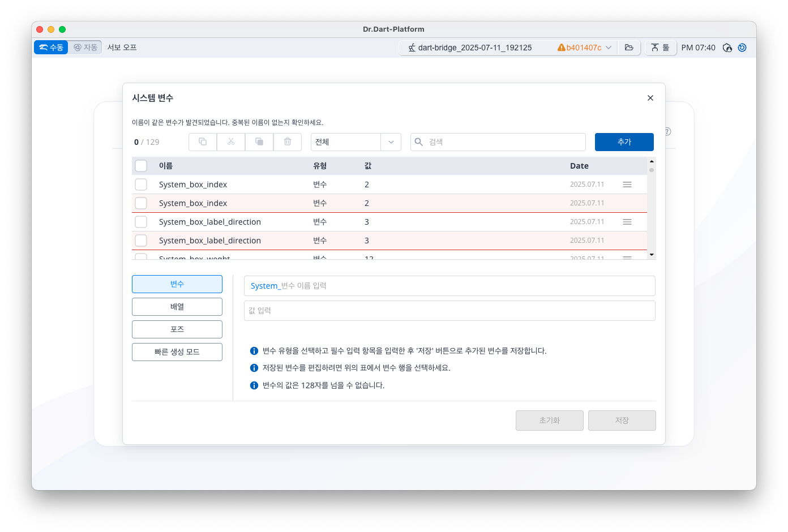Viewport: 788px width, 532px height.
Task: Click the cut scissors icon
Action: [x=231, y=142]
